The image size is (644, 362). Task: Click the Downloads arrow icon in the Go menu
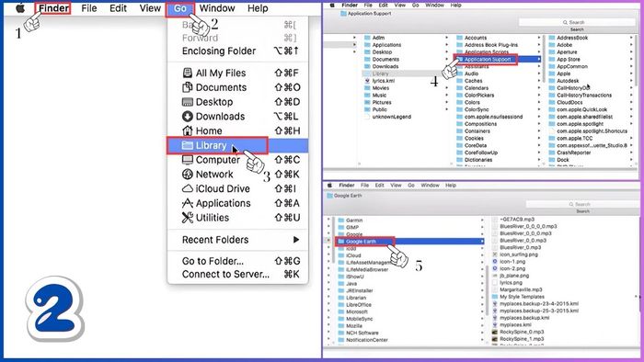pyautogui.click(x=188, y=117)
